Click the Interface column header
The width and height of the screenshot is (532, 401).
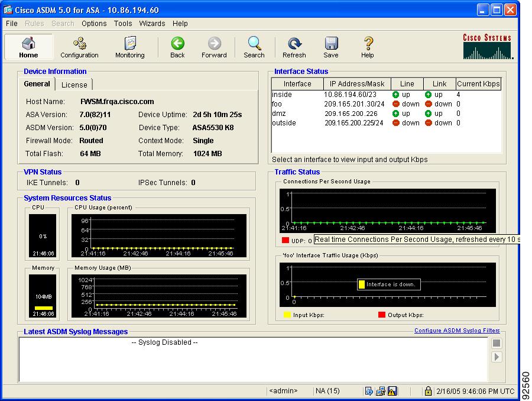click(297, 84)
